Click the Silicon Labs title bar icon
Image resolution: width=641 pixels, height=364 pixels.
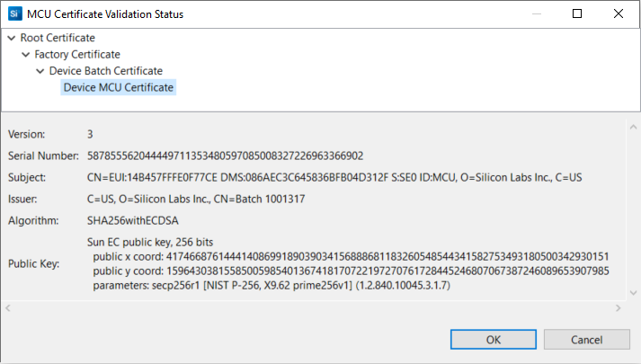13,13
